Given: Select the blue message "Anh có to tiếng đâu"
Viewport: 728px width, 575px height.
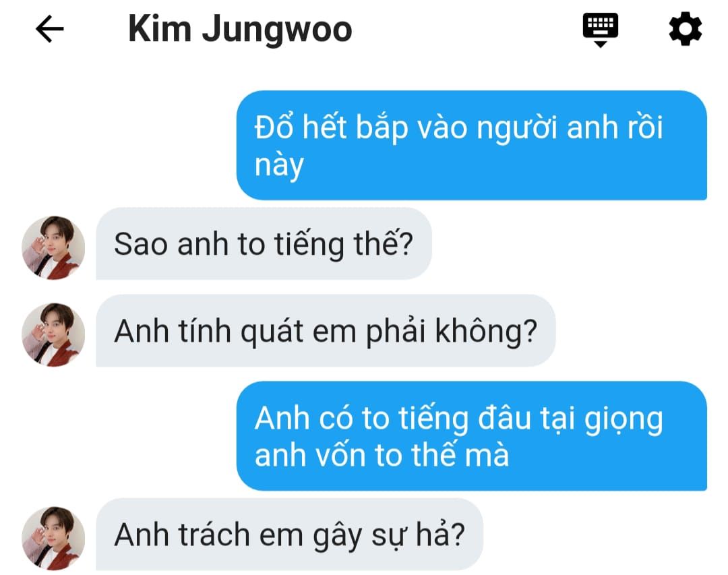Looking at the screenshot, I should coord(472,436).
